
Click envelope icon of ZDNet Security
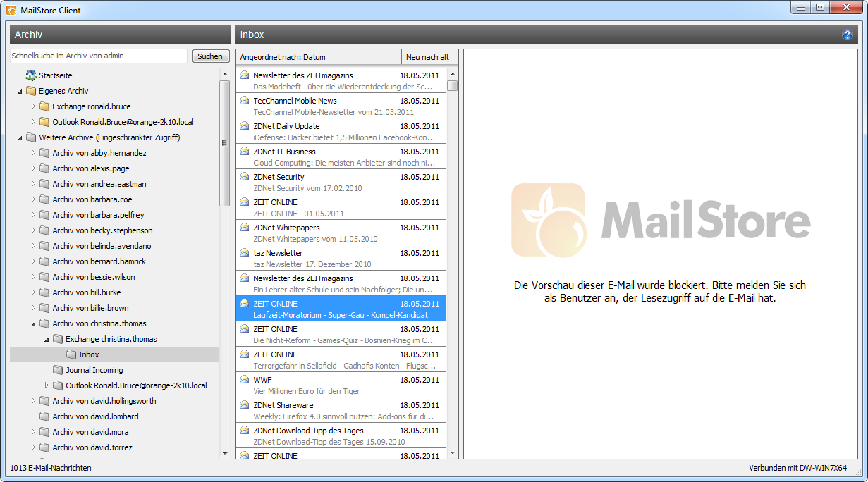[x=245, y=177]
